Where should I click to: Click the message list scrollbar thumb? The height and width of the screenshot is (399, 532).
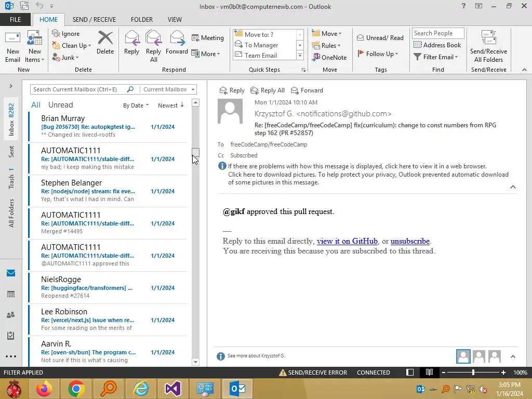(x=195, y=152)
